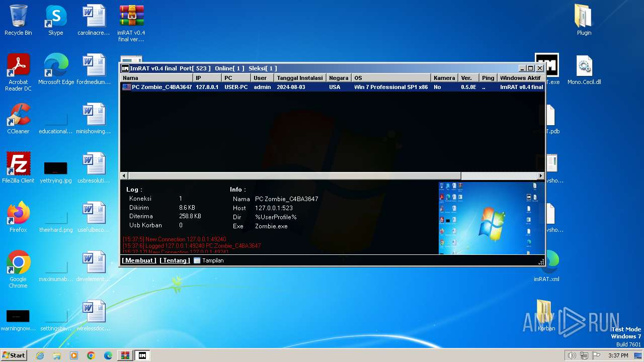Viewport: 644px width, 362px height.
Task: Click Internet Explorer taskbar icon
Action: coord(40,355)
